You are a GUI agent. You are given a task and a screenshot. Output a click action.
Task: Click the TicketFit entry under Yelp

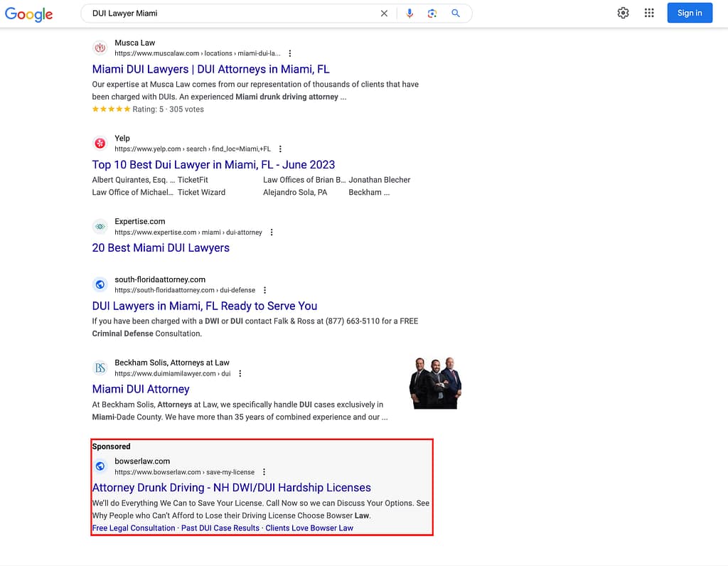click(x=193, y=180)
